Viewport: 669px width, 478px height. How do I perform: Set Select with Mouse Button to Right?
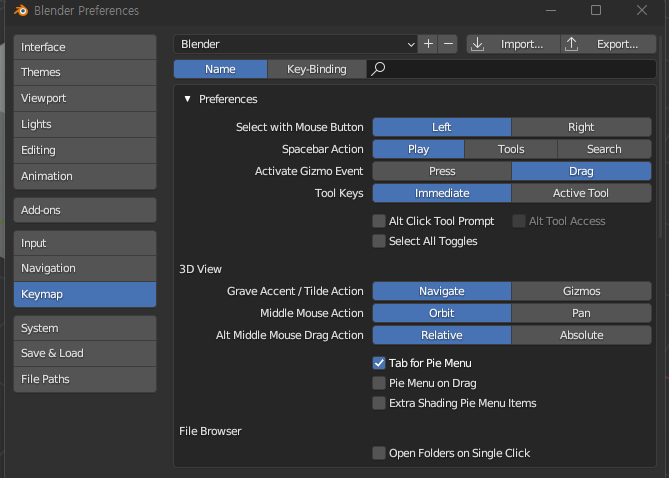[581, 127]
